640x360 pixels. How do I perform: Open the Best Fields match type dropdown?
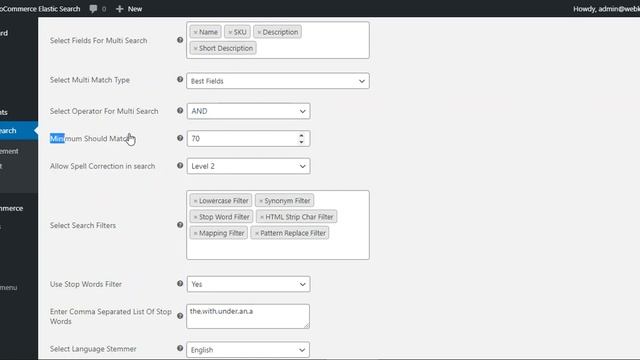tap(278, 81)
